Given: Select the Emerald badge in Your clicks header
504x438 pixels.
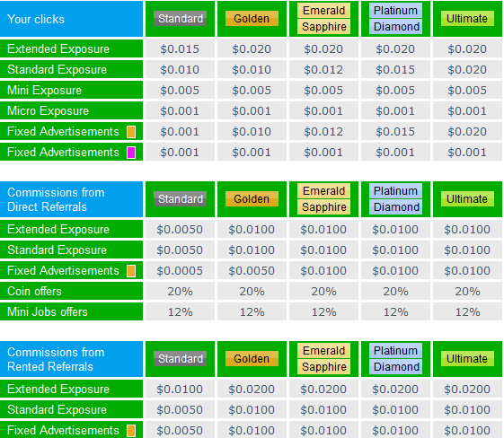Looking at the screenshot, I should [x=323, y=11].
